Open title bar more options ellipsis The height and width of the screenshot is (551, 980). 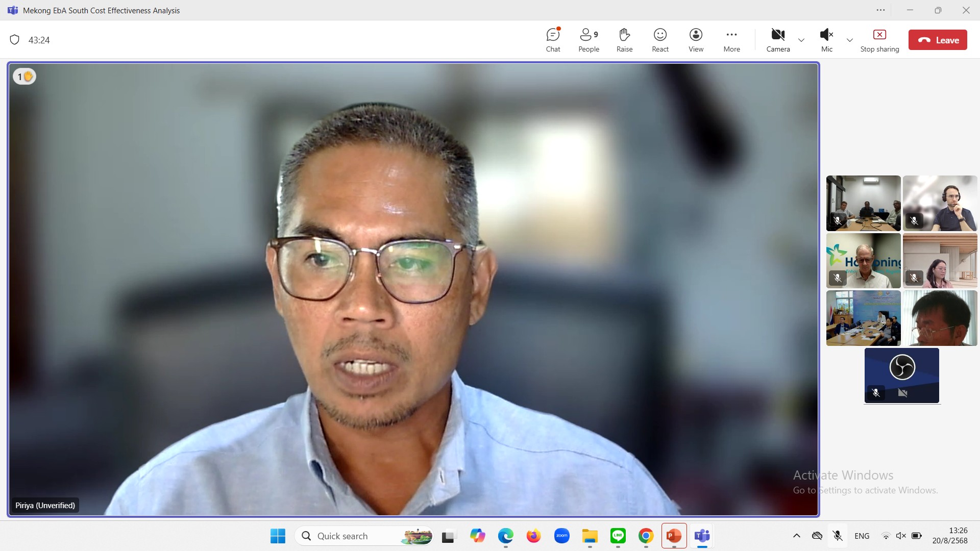coord(880,10)
